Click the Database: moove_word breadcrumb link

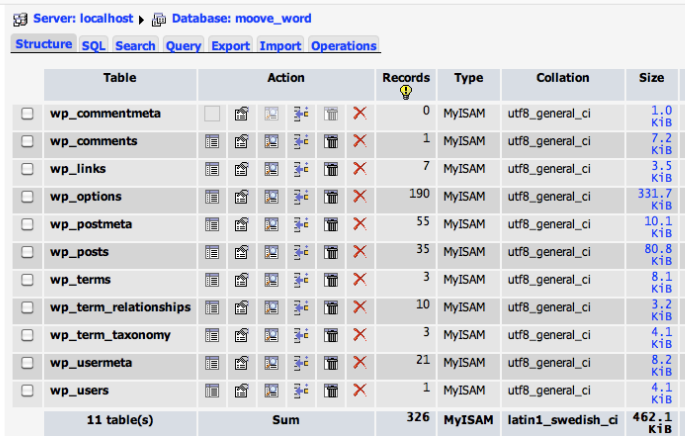[x=242, y=18]
